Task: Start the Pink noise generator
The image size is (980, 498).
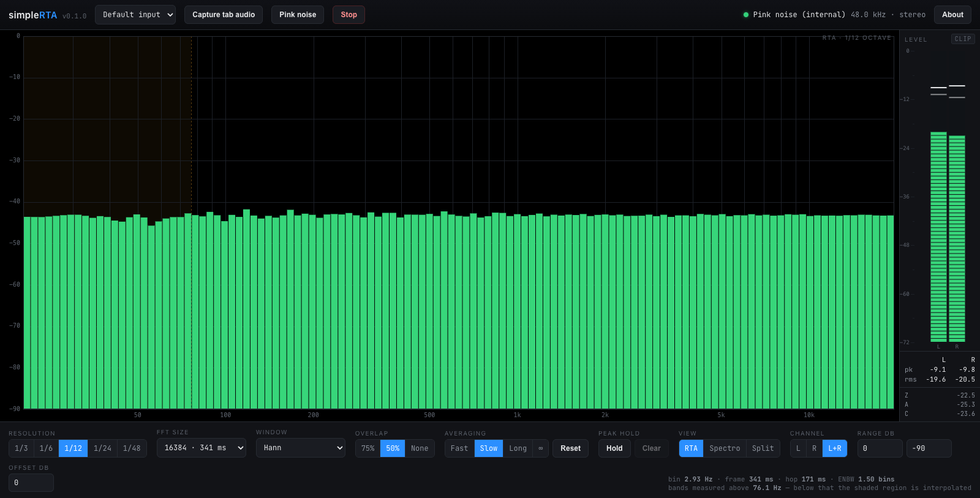Action: point(298,15)
